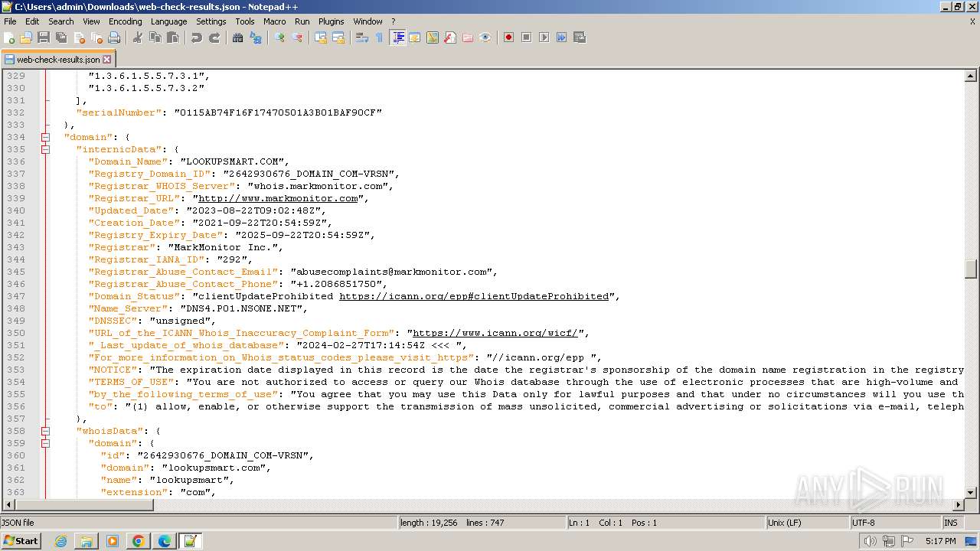Click the macro Playback icon

(x=544, y=37)
